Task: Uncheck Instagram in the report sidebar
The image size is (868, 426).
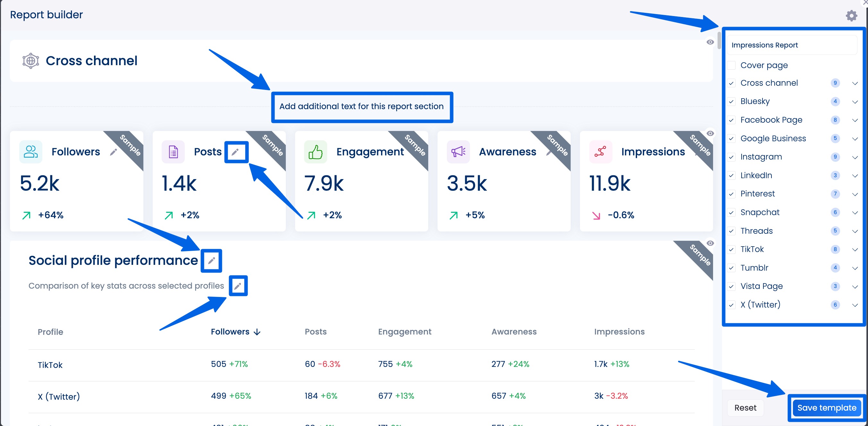Action: (x=731, y=157)
